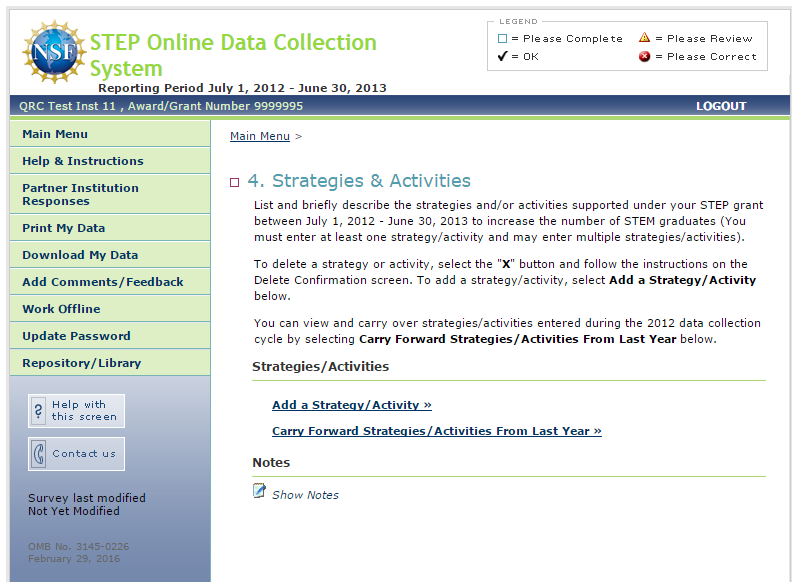Open Main Menu in the sidebar
This screenshot has width=794, height=582.
point(55,134)
